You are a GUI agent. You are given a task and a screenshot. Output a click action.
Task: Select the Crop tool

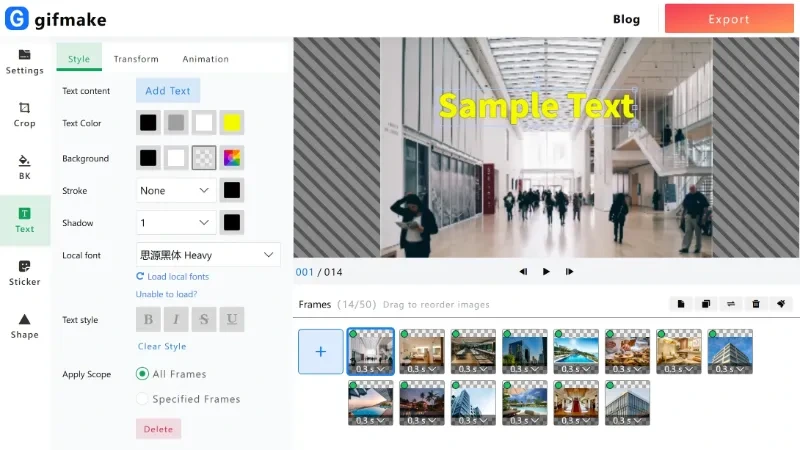click(x=24, y=115)
